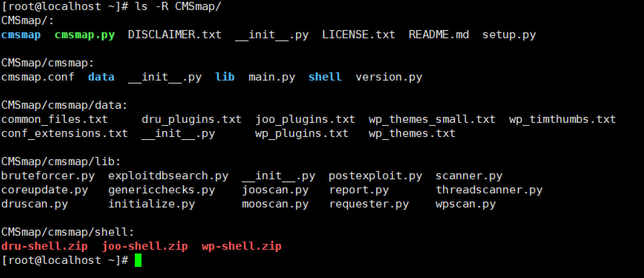Screen dimensions: 644x278
Task: Click the cmsmap.conf filename
Action: point(38,77)
